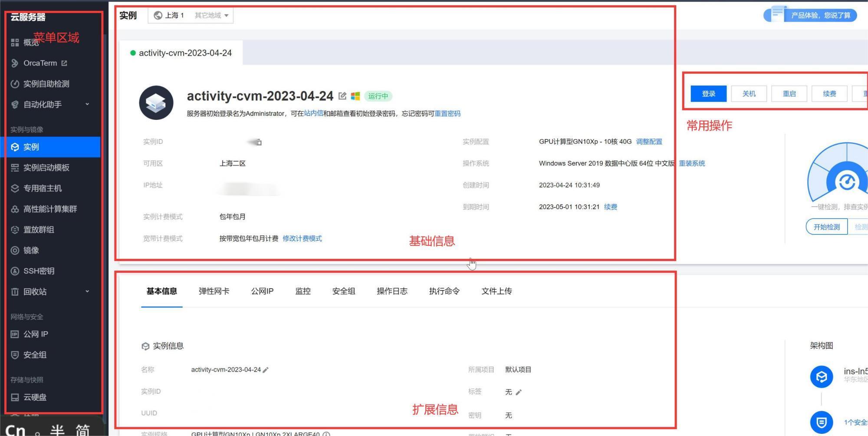This screenshot has width=868, height=436.
Task: Click the 续费 button in common operations
Action: (x=829, y=94)
